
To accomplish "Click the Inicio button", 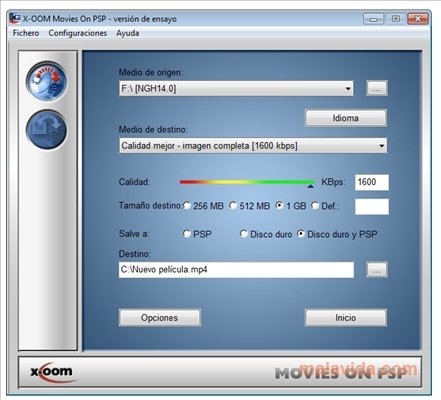I will pos(346,318).
